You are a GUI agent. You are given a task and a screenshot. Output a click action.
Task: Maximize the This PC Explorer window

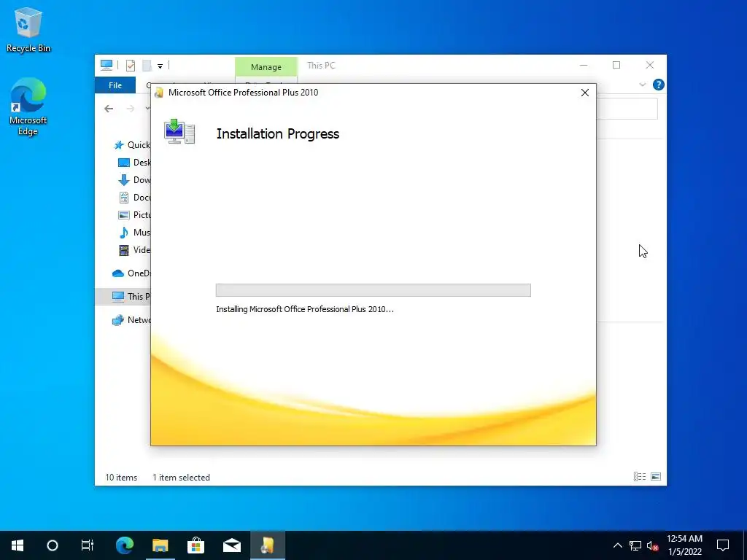pos(616,65)
